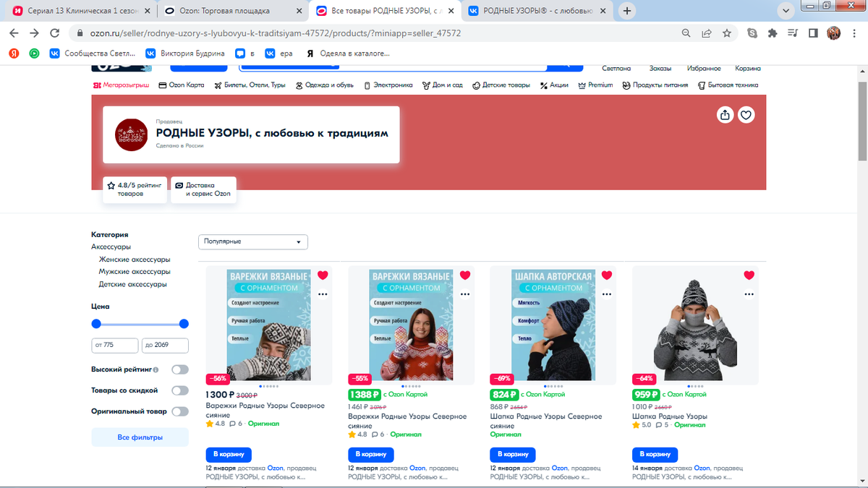
Task: Open the Extensions puzzle icon
Action: pos(773,33)
